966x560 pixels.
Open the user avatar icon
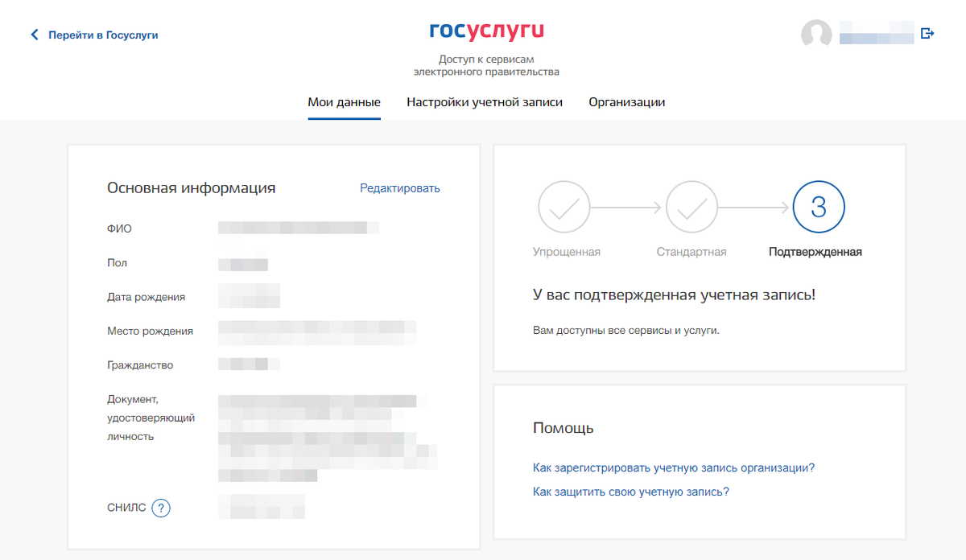tap(816, 35)
